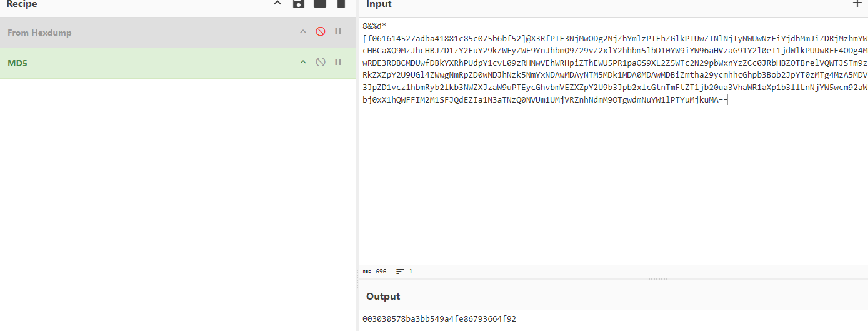Set breakpoint on From Hexdump

(x=338, y=31)
